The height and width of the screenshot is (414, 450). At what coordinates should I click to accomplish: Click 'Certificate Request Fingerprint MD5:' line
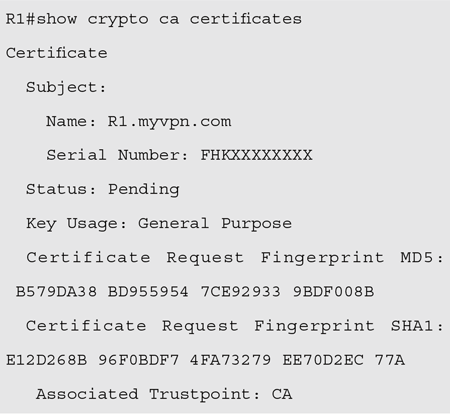235,258
